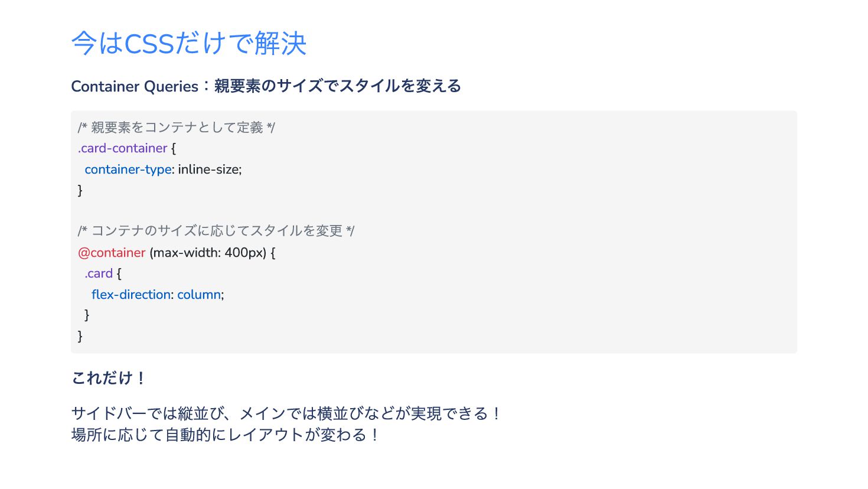
Task: Select the .card selector in code
Action: click(99, 273)
